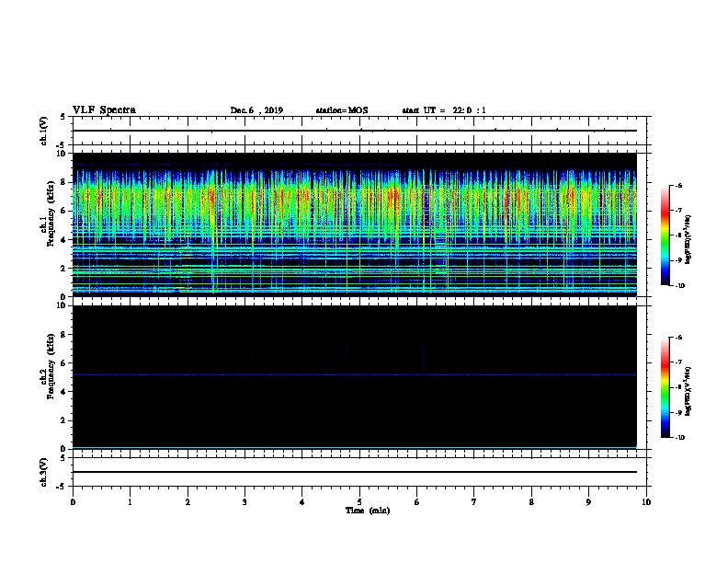The height and width of the screenshot is (563, 728).
Task: Click the ch.3 voltage trace line
Action: pyautogui.click(x=354, y=472)
